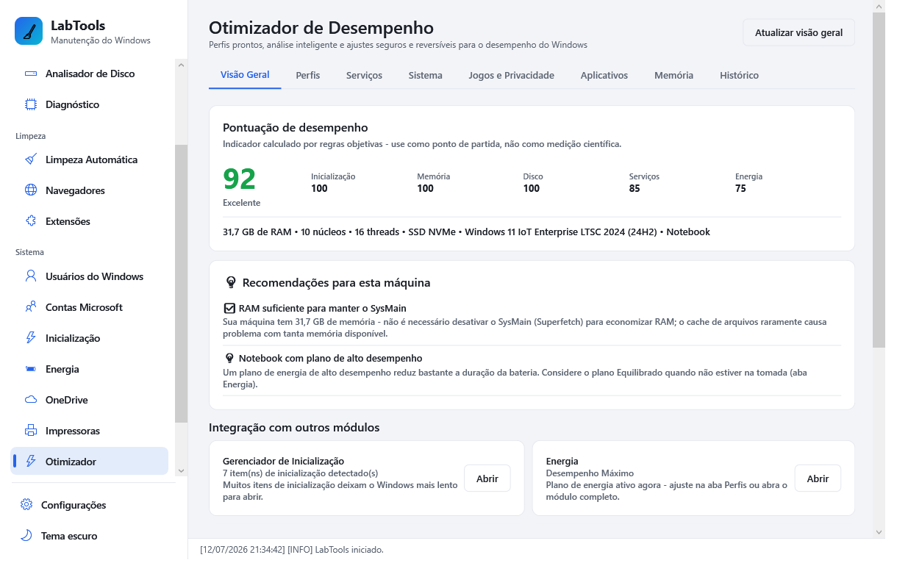Click the Desempenho Máximo power plan text

590,473
